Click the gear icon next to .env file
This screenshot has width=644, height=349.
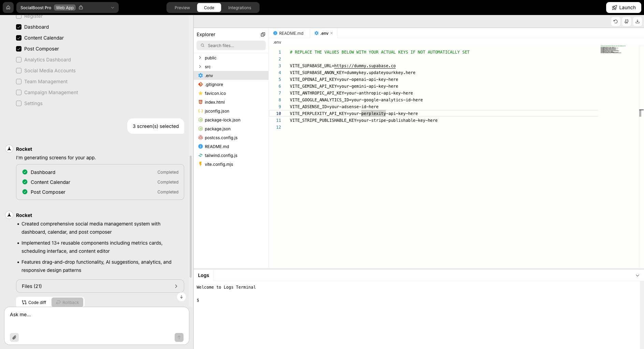(201, 75)
